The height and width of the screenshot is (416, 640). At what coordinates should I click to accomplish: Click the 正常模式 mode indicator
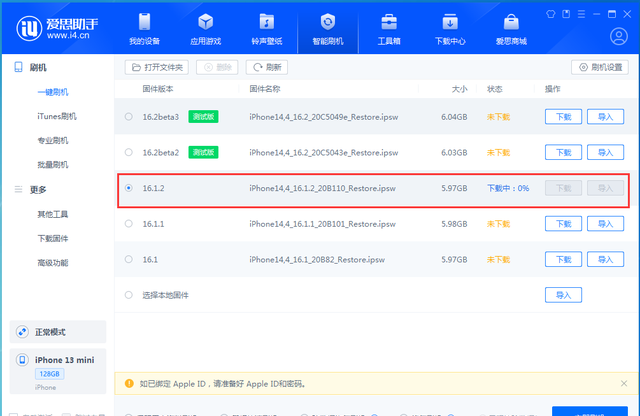(x=58, y=332)
